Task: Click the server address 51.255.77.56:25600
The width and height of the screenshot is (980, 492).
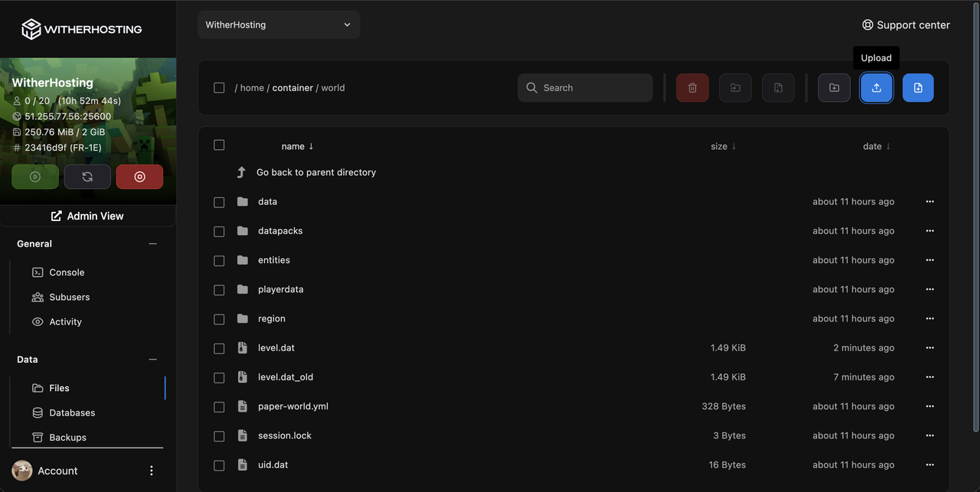Action: click(67, 116)
